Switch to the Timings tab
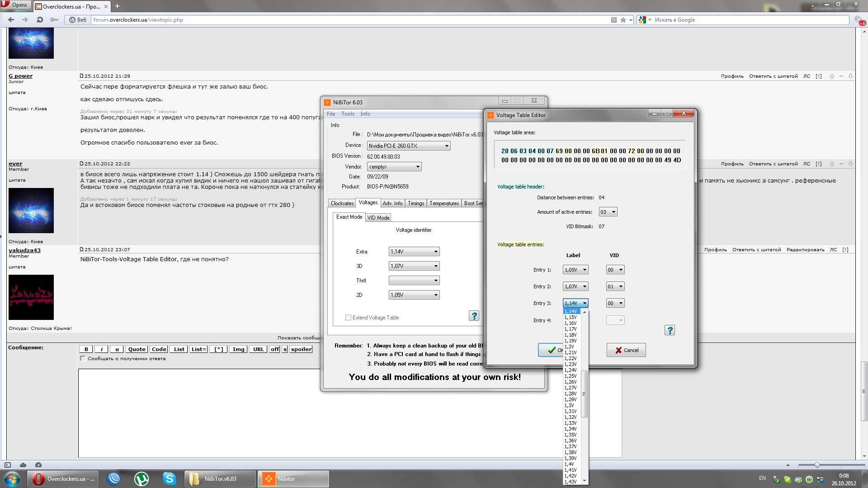The width and height of the screenshot is (868, 488). pos(416,203)
